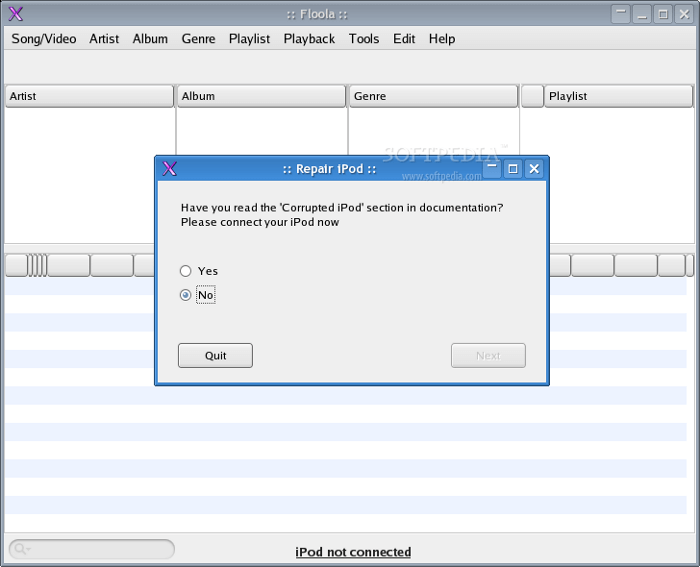This screenshot has width=700, height=567.
Task: Click the Next button in the Repair iPod dialog
Action: click(x=488, y=355)
